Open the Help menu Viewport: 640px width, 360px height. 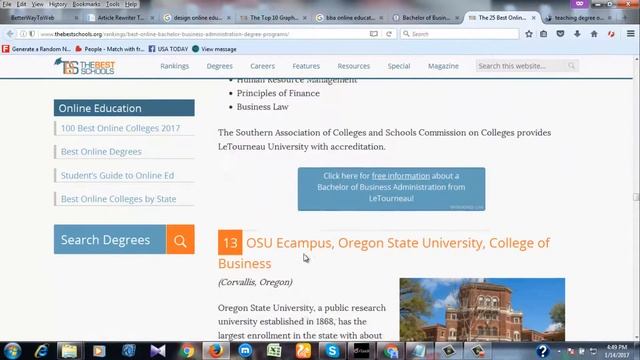point(131,4)
